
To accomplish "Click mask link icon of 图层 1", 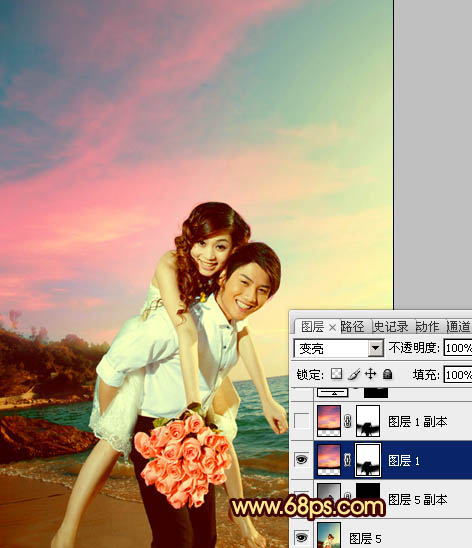I will [347, 460].
